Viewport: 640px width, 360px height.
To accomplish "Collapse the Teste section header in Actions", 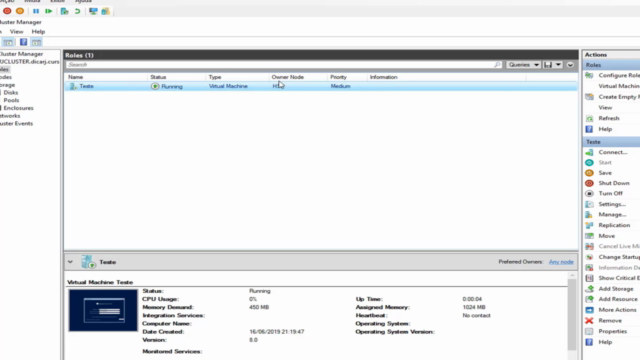I will [612, 142].
